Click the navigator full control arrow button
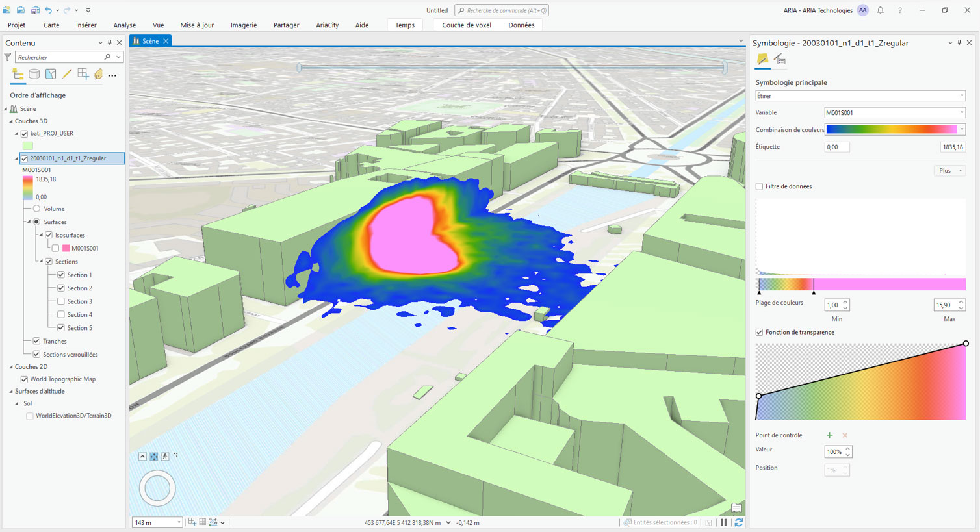 tap(142, 457)
